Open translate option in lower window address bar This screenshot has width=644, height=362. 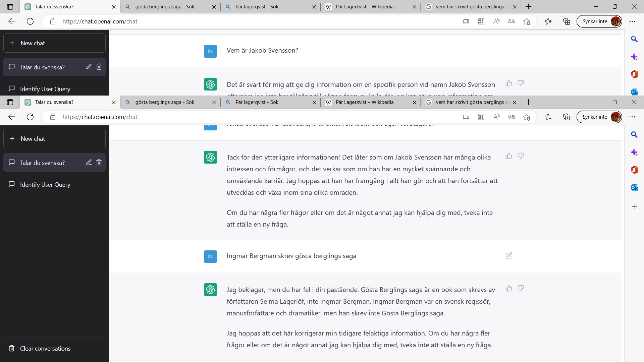[x=512, y=117]
